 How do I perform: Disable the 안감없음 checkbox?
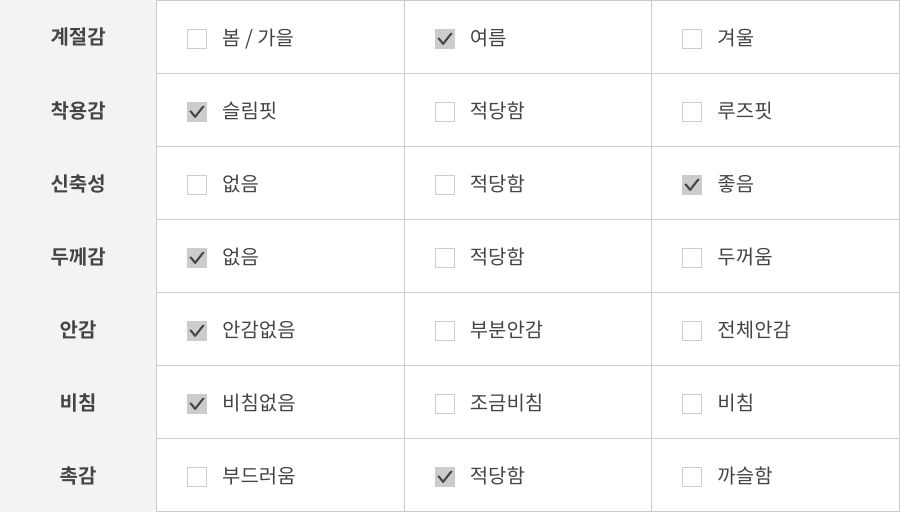(197, 331)
